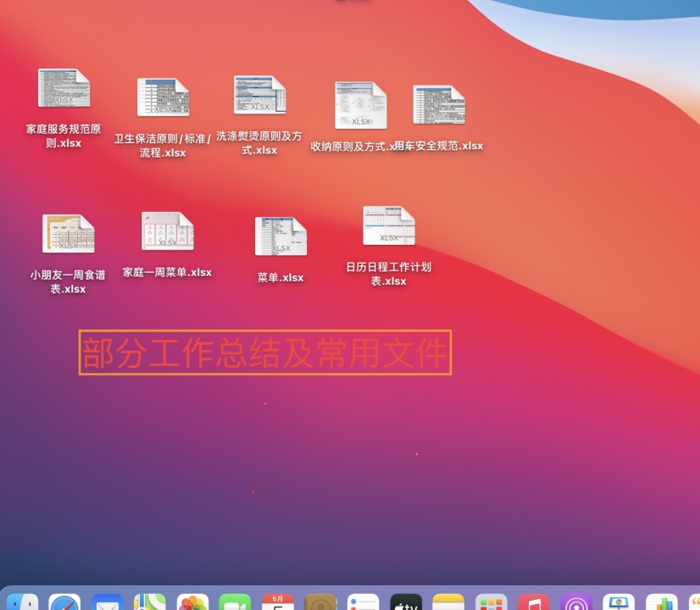Select the 卫生保洁原则/标准/流程.xlsx file
The image size is (700, 610).
click(x=163, y=97)
